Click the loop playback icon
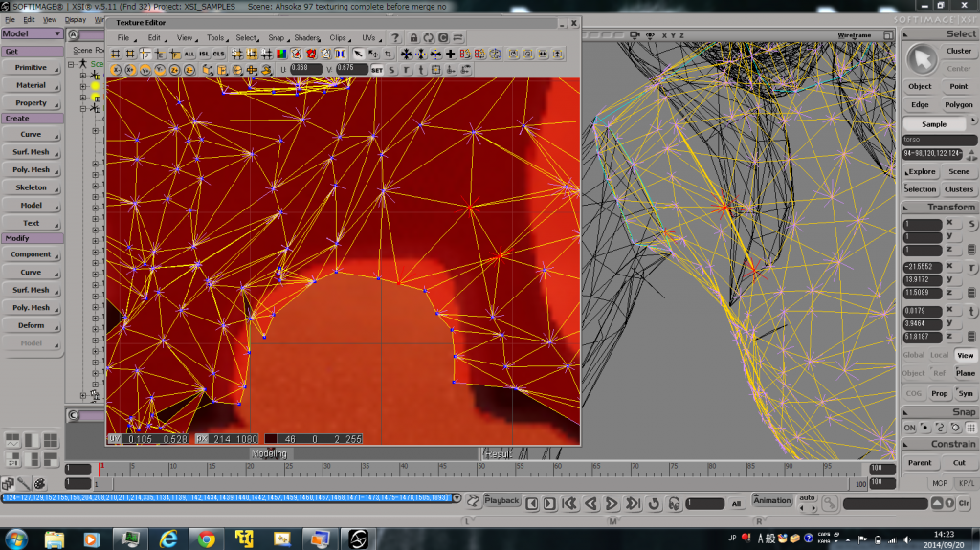The image size is (980, 550). 654,503
